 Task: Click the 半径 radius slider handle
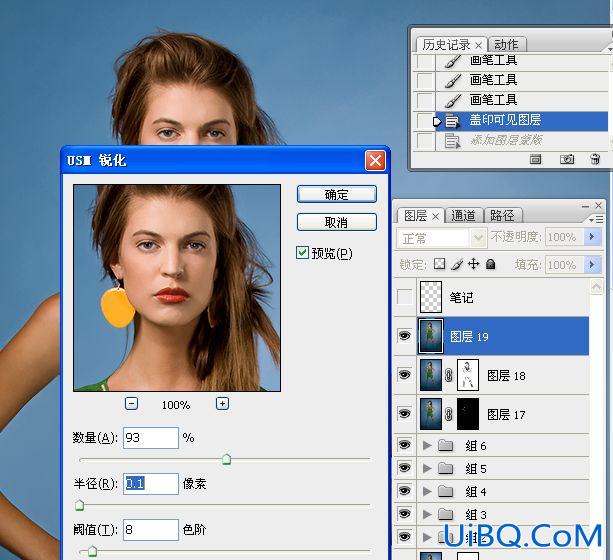pos(79,505)
